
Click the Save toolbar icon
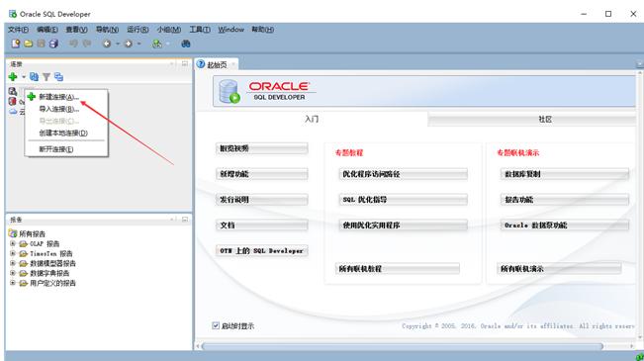coord(42,44)
